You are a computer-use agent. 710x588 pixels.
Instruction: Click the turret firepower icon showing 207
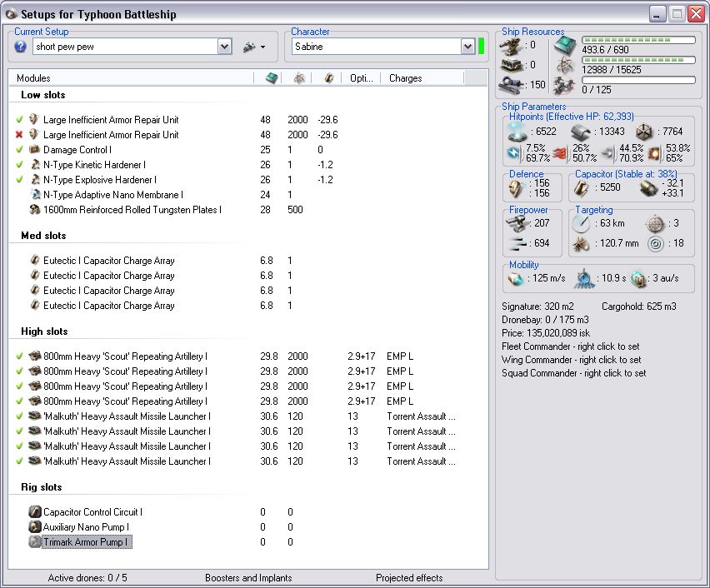click(x=516, y=222)
